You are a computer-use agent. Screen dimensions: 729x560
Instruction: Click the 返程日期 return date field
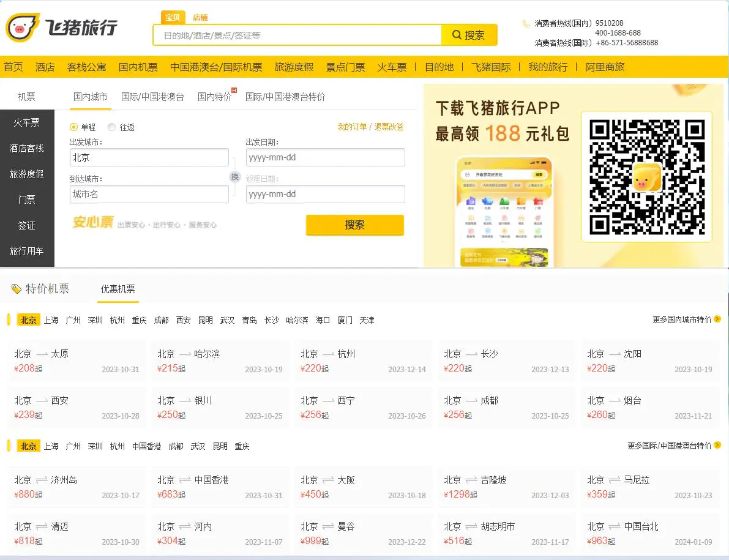click(x=326, y=194)
